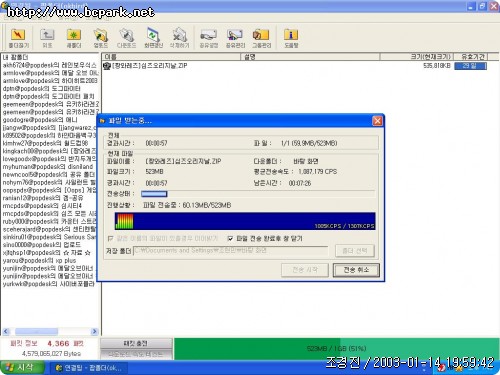Screen dimensions: 500x375
Task: Select the oopspds@popdesk [Oops] entry
Action: (49, 190)
